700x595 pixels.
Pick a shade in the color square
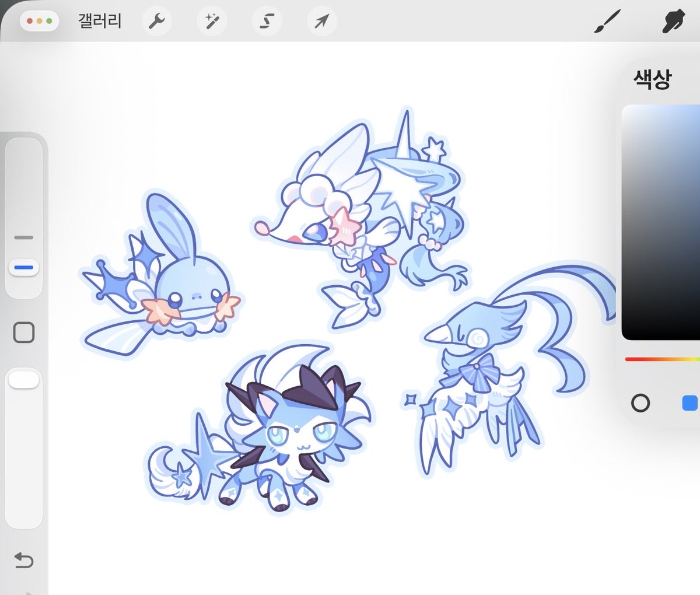[x=661, y=222]
